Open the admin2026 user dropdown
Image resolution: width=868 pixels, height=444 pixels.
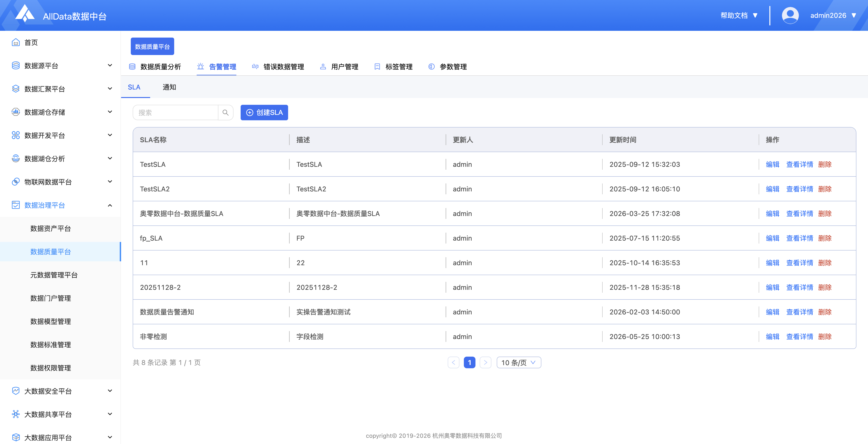click(x=833, y=15)
